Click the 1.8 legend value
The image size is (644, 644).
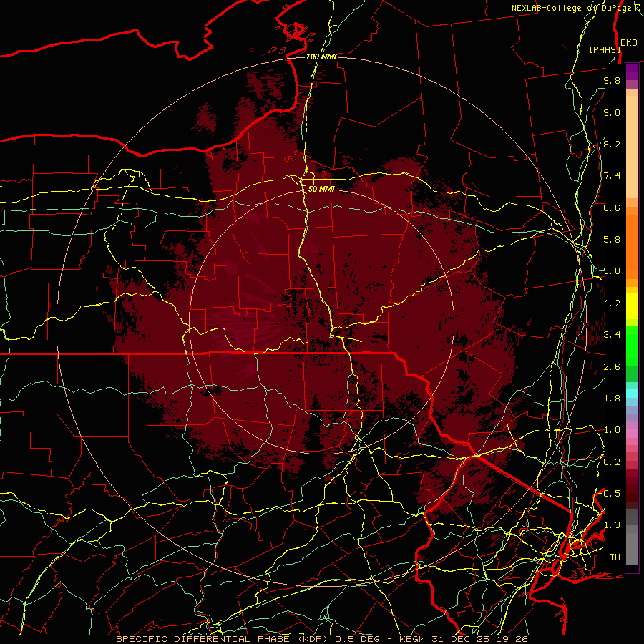coord(612,399)
